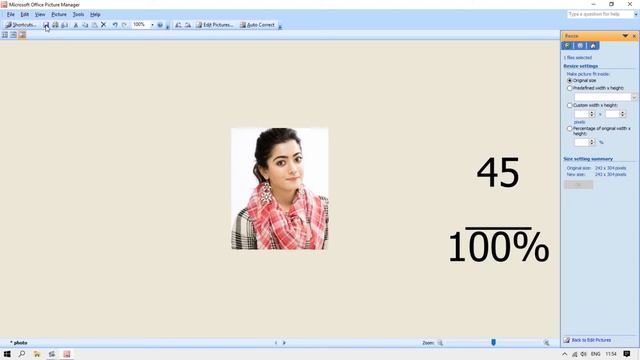Click the percentage input field
640x360 pixels.
pos(582,142)
